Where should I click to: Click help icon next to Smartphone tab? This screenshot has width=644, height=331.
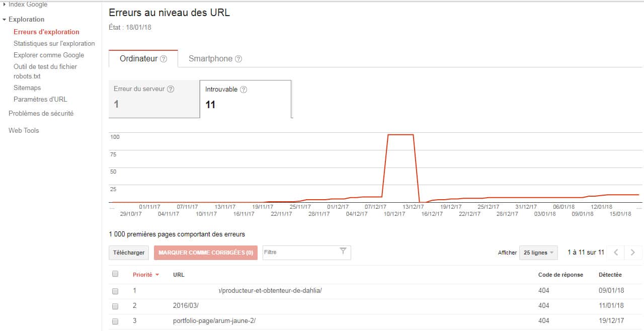(x=238, y=59)
